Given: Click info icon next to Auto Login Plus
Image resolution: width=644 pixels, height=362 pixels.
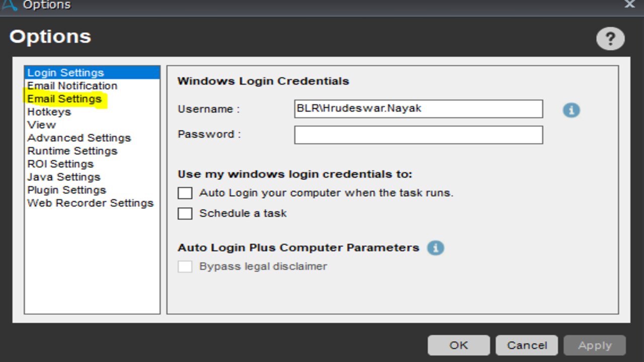Looking at the screenshot, I should 435,248.
